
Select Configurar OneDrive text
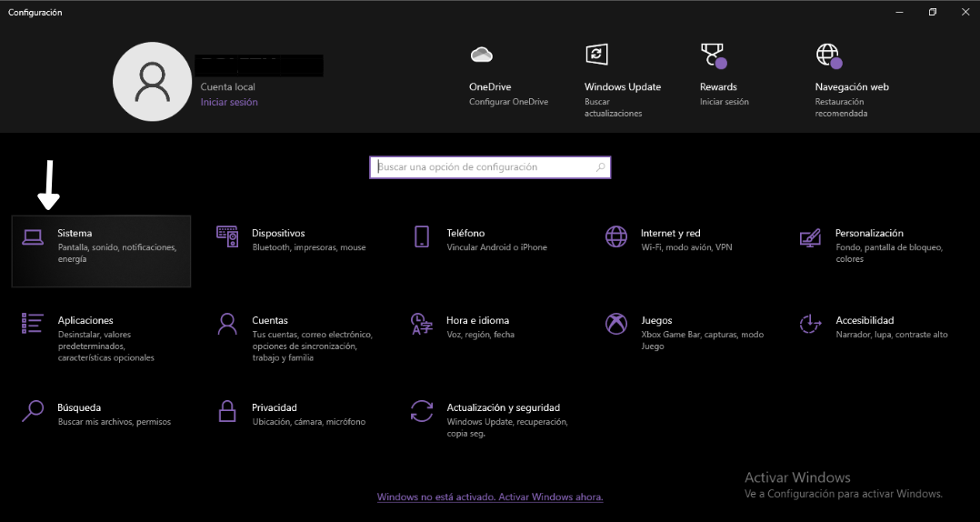(508, 102)
